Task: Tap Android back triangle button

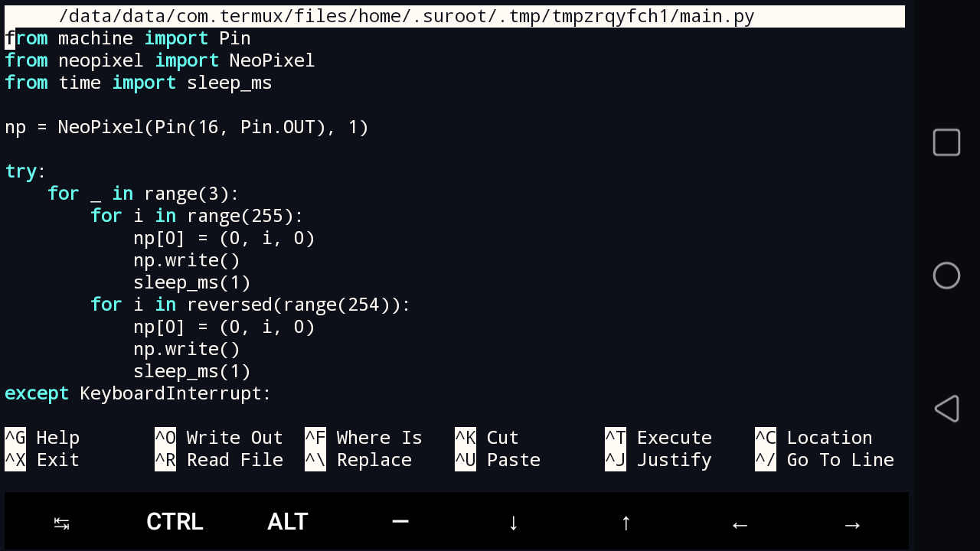Action: pyautogui.click(x=946, y=409)
